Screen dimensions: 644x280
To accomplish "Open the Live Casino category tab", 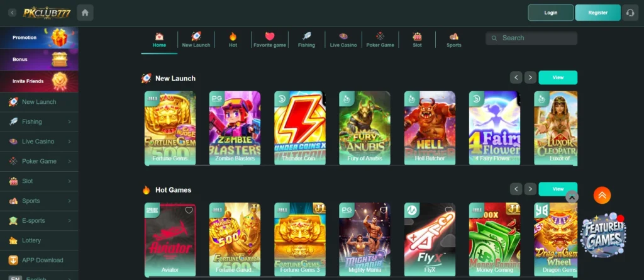I will [x=343, y=40].
